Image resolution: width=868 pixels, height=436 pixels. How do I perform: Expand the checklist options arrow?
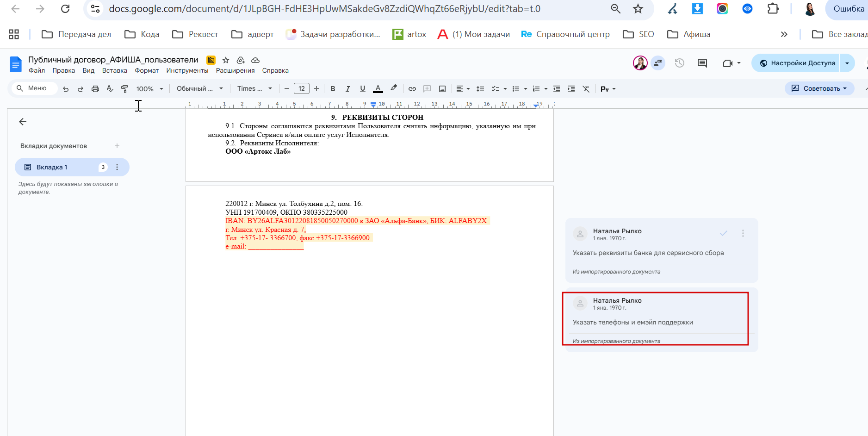[x=505, y=89]
